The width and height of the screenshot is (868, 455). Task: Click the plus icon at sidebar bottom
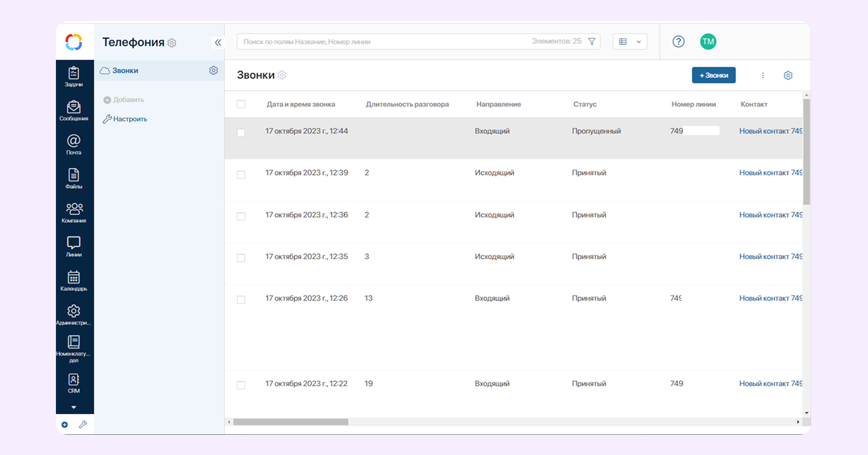coord(65,425)
